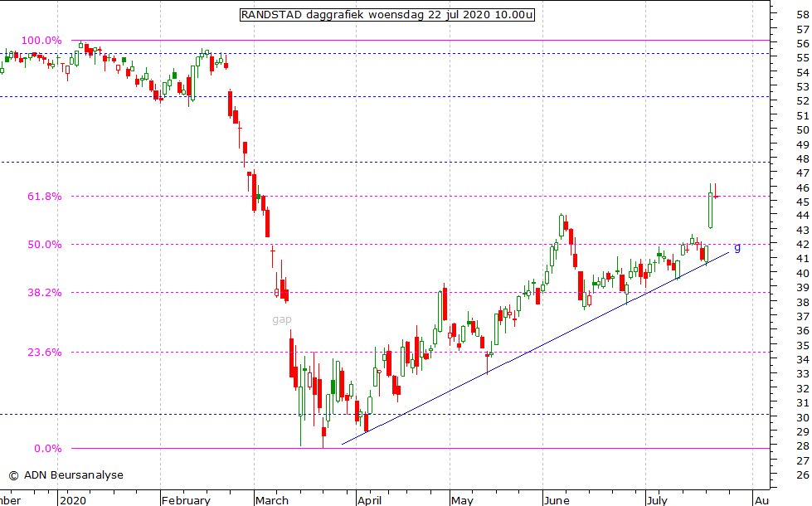Click price 58 on the right axis
Viewport: 812px width, 506px height.
(803, 15)
